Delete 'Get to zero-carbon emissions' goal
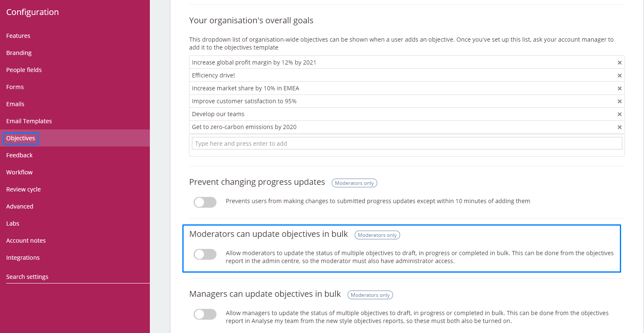 tap(619, 127)
